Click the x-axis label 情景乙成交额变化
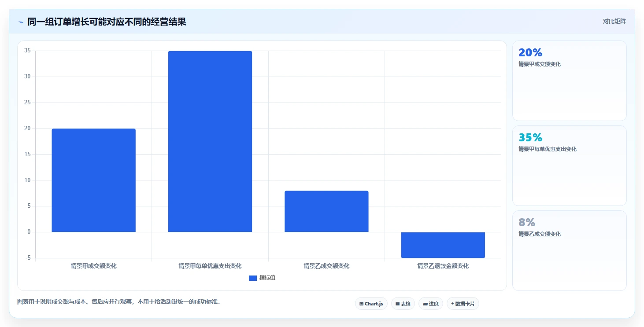 coord(326,266)
